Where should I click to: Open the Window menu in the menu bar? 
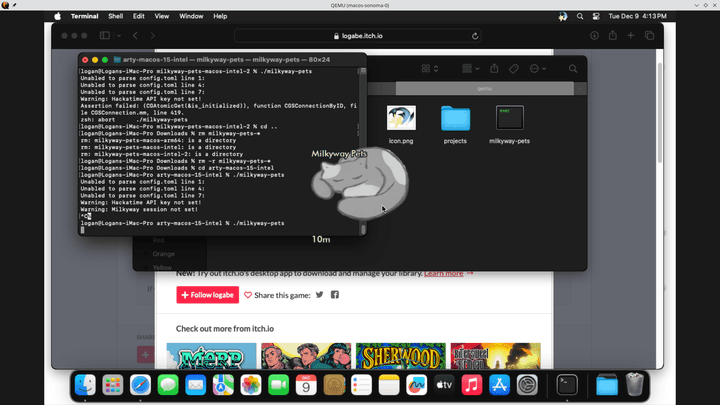189,16
